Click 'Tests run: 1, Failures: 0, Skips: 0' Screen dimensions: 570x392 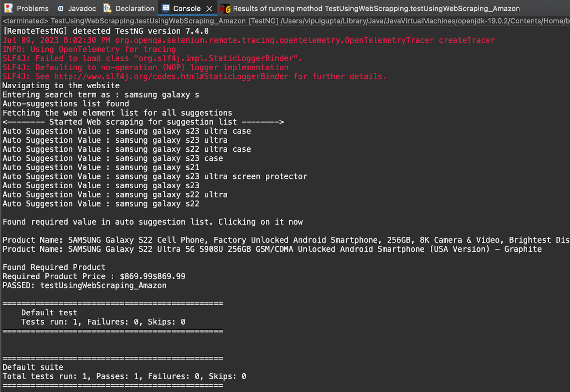tap(103, 322)
